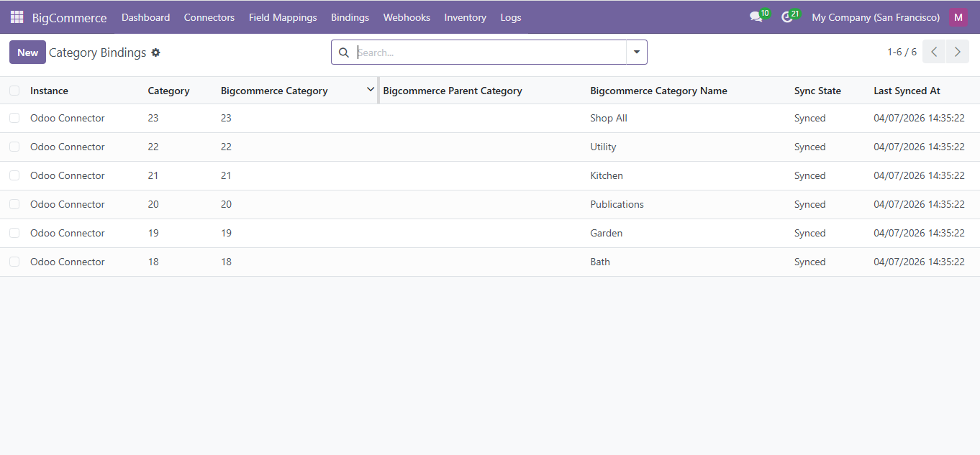This screenshot has width=980, height=455.
Task: Toggle sort on Bigcommerce Category column
Action: pos(274,90)
